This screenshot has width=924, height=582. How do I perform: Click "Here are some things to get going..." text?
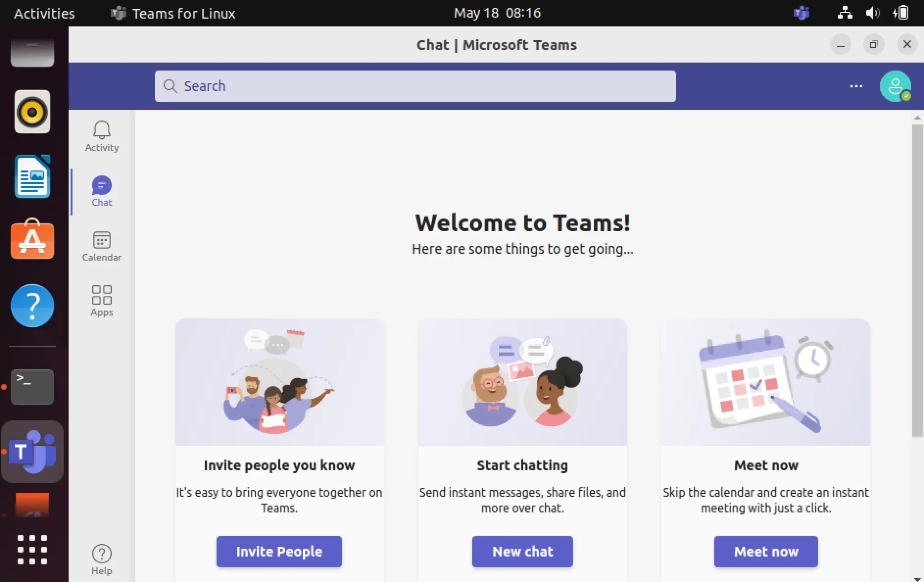(x=522, y=249)
